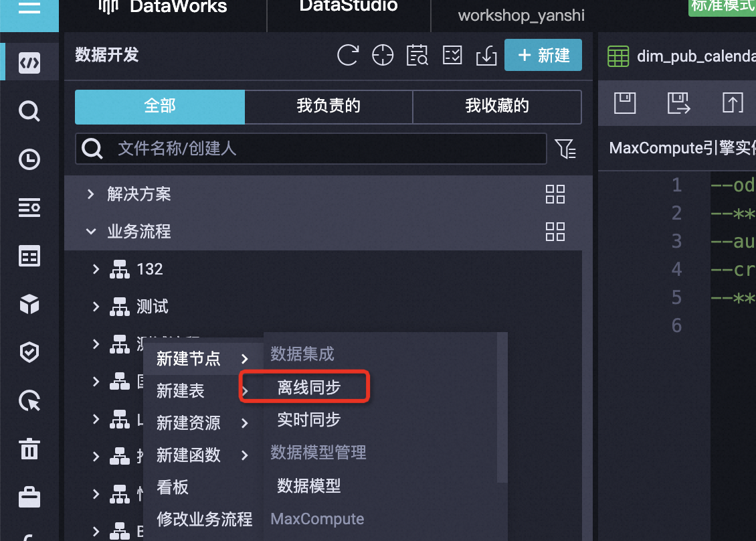Click the refresh icon in 数据开发 toolbar

(x=348, y=55)
